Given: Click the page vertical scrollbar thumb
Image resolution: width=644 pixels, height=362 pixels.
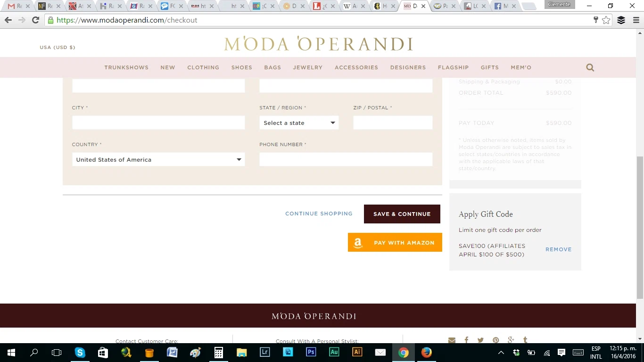Looking at the screenshot, I should (x=640, y=228).
